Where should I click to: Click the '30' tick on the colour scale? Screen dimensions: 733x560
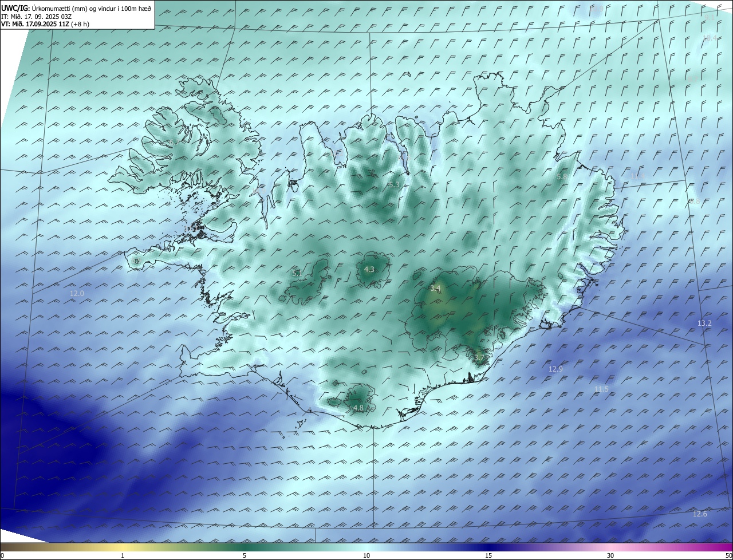[x=610, y=555]
